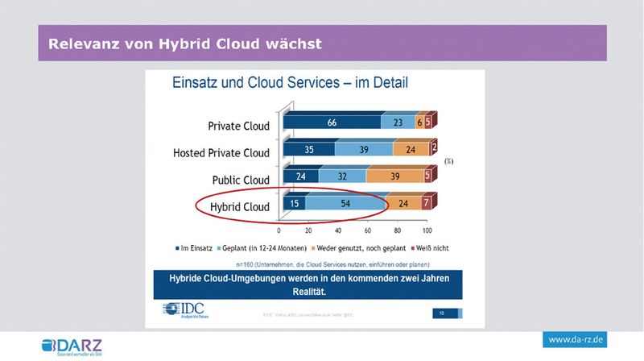This screenshot has height=361, width=644.
Task: Click the axis value 0
Action: pos(279,230)
